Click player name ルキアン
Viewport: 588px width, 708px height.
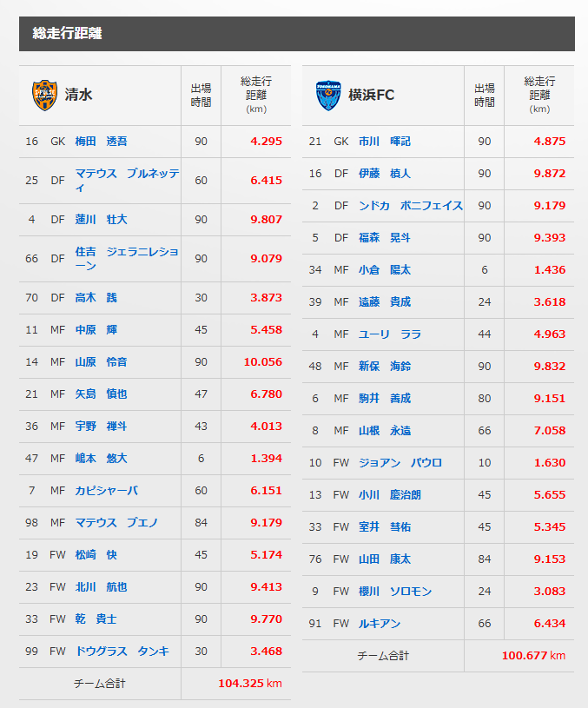[379, 623]
